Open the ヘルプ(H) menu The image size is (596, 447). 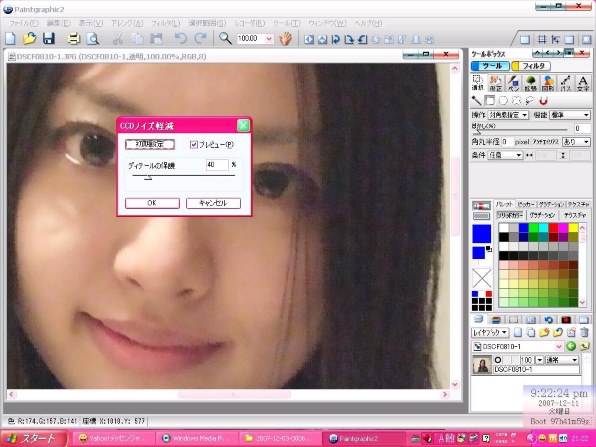click(368, 23)
